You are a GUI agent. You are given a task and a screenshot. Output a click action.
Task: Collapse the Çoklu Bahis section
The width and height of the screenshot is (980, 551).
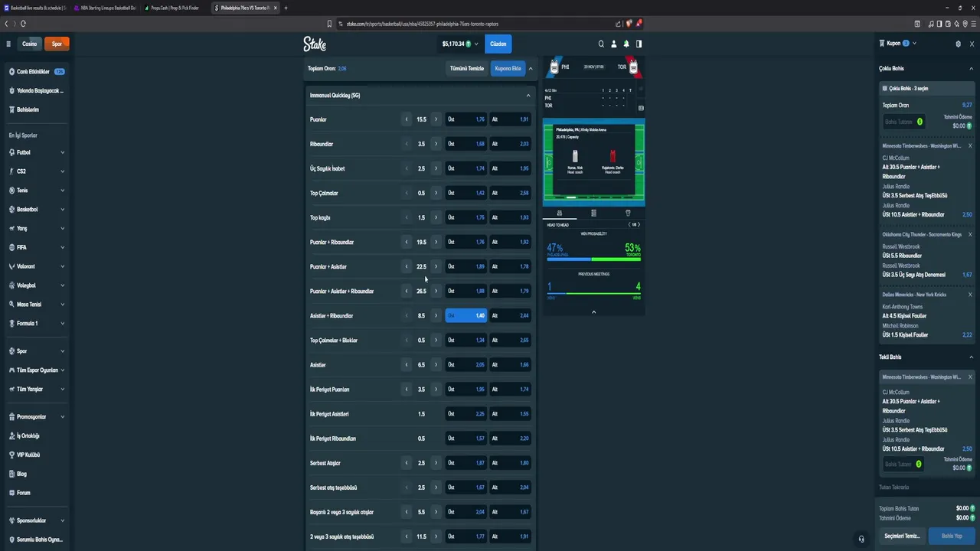pyautogui.click(x=972, y=69)
